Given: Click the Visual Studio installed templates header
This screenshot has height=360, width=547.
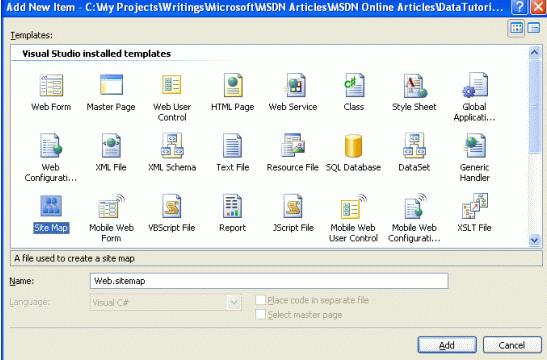Looking at the screenshot, I should [x=97, y=53].
